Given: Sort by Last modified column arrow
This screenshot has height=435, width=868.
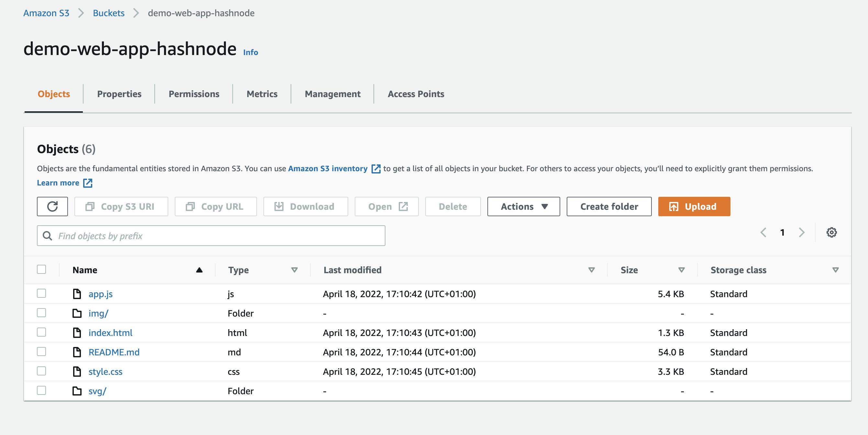Looking at the screenshot, I should point(591,270).
